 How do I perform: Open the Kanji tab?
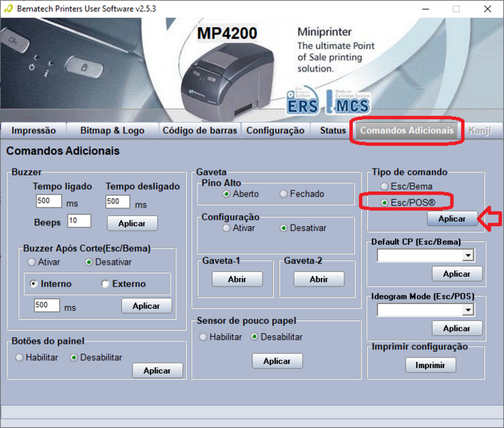coord(480,131)
